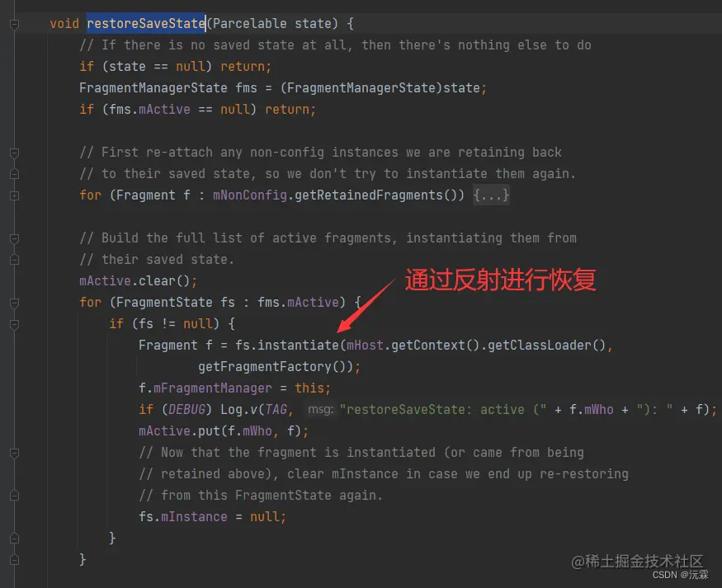Click the 'fs.mInstance = null' statement
Viewport: 722px width, 588px height.
[212, 517]
